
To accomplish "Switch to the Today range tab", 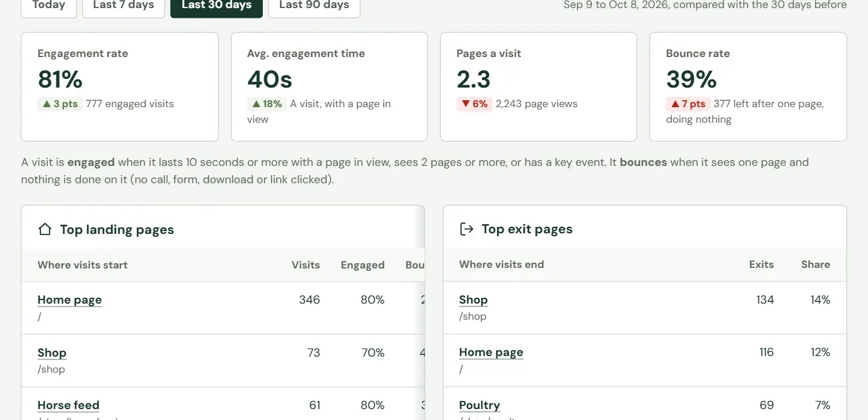I will [x=49, y=5].
